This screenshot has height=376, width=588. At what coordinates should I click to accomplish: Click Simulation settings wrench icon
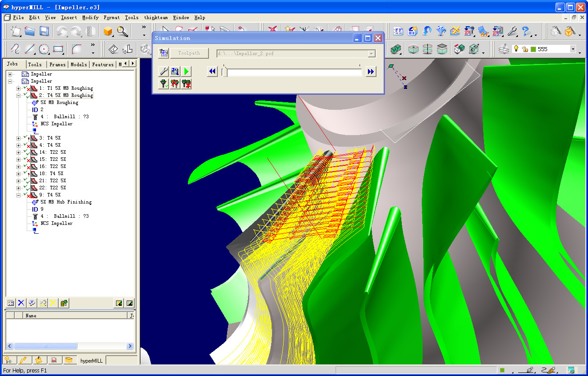point(164,71)
